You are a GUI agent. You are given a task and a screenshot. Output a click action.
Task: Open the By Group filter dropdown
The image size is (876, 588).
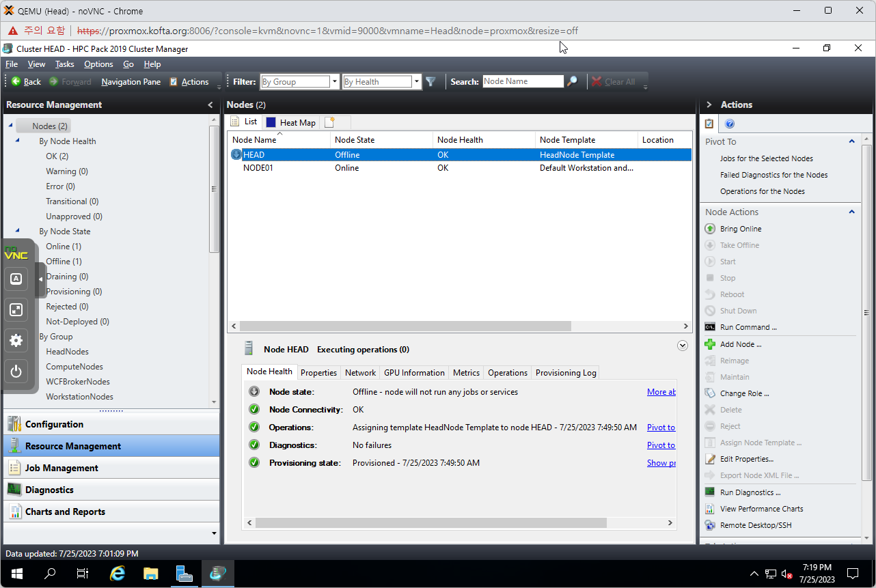[334, 82]
